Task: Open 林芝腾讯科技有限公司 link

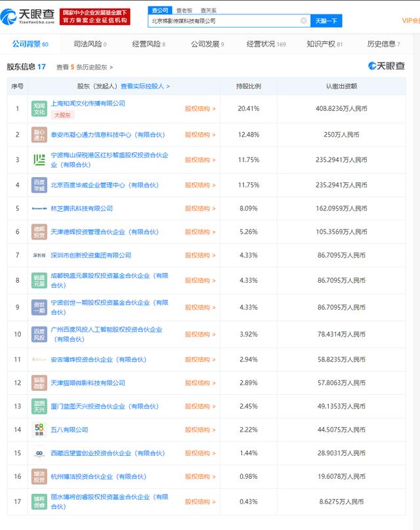Action: coord(81,209)
